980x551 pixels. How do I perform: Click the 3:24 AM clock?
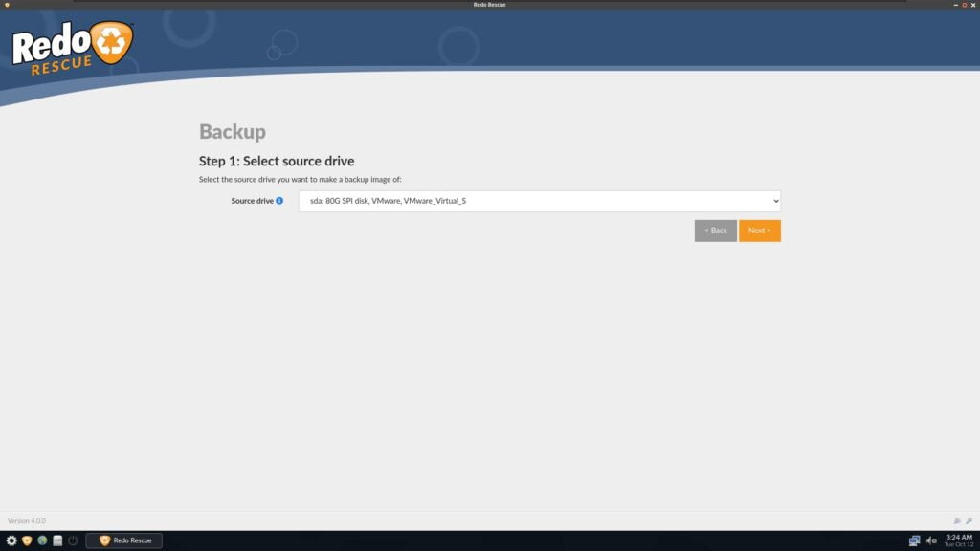click(x=959, y=538)
